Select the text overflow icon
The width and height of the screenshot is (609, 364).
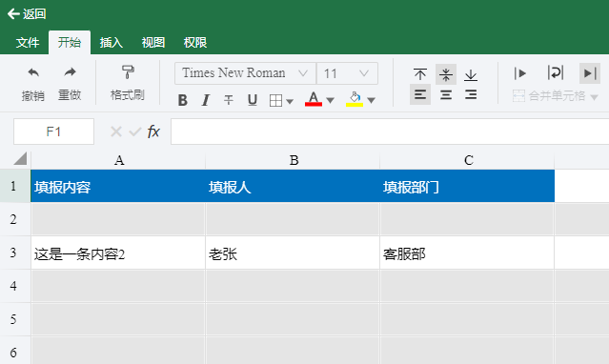tap(519, 73)
